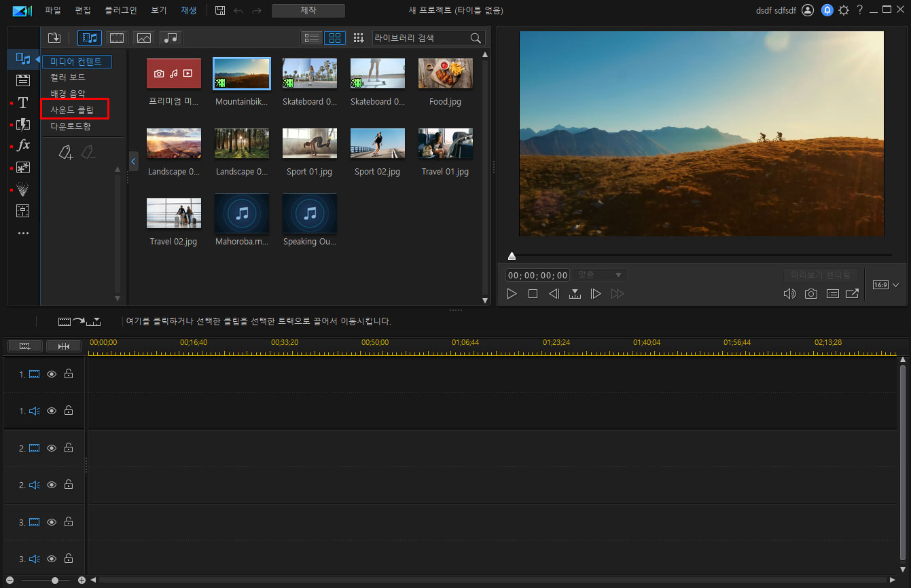Open the 플러그인 menu
The height and width of the screenshot is (588, 911).
(x=121, y=11)
